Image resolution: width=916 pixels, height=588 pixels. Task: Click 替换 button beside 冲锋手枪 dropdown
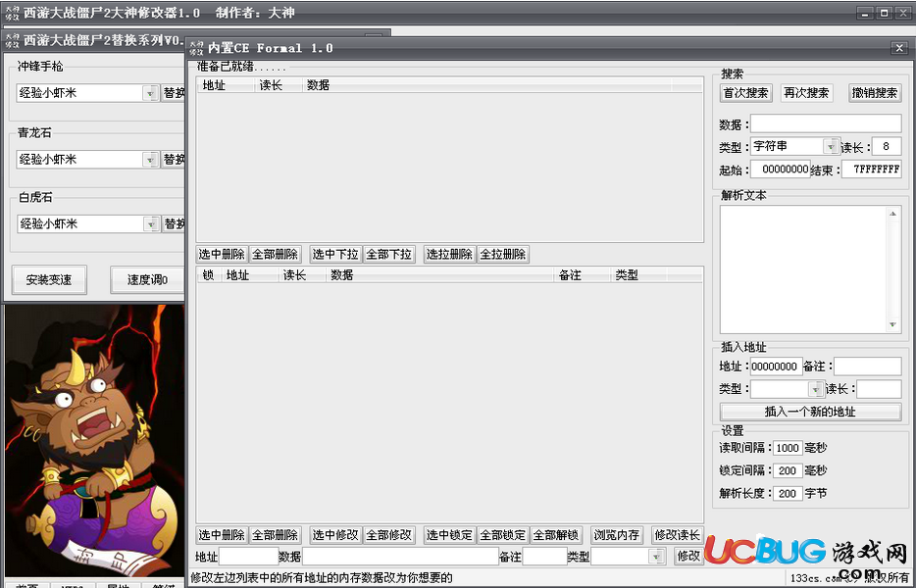(173, 93)
